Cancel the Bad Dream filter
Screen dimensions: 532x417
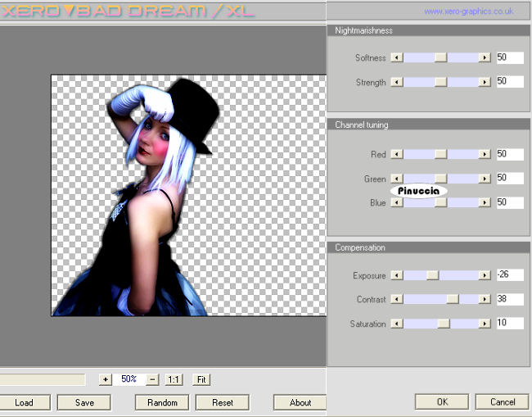[503, 401]
